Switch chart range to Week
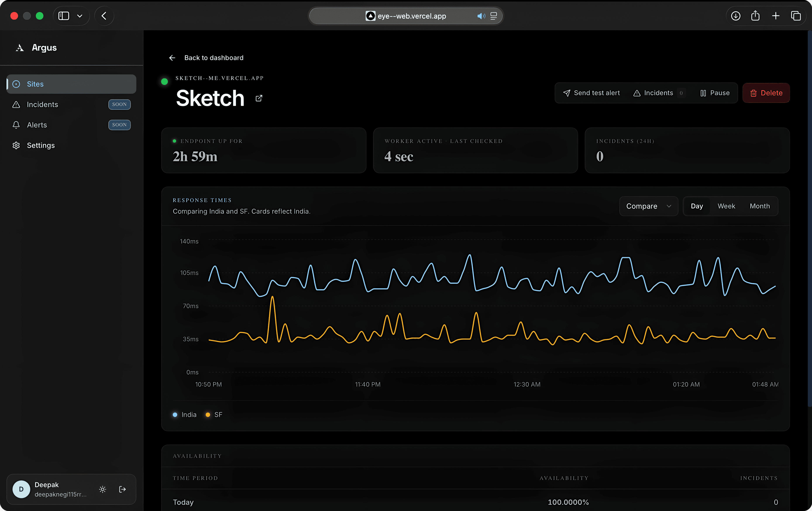The image size is (812, 511). click(x=726, y=206)
